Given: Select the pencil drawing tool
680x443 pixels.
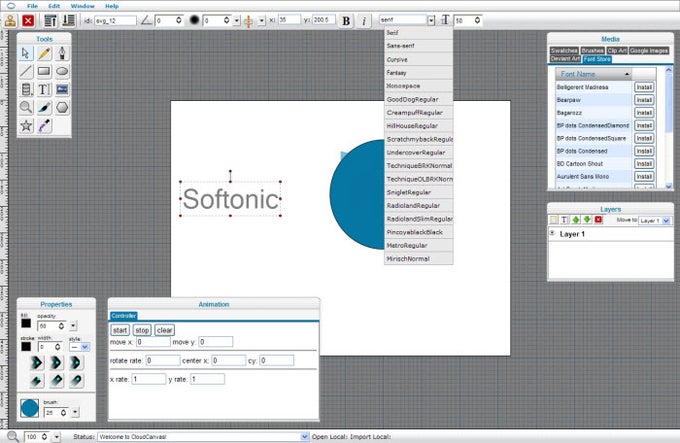Looking at the screenshot, I should tap(44, 53).
